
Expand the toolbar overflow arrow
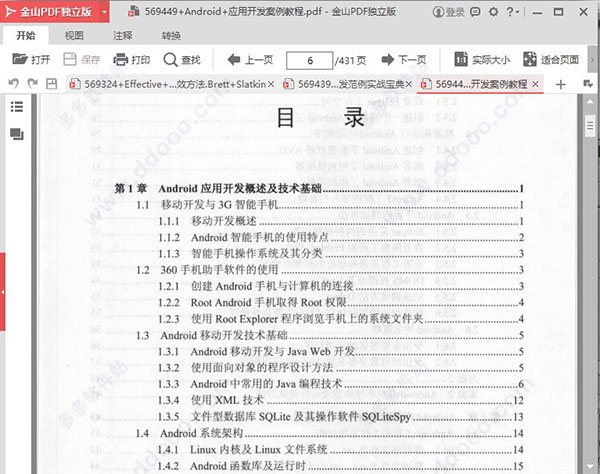(x=592, y=60)
